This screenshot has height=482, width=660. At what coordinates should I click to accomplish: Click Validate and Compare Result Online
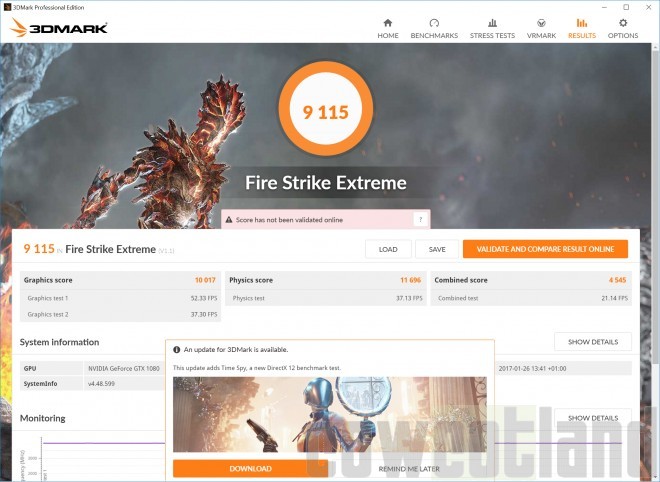click(x=545, y=249)
